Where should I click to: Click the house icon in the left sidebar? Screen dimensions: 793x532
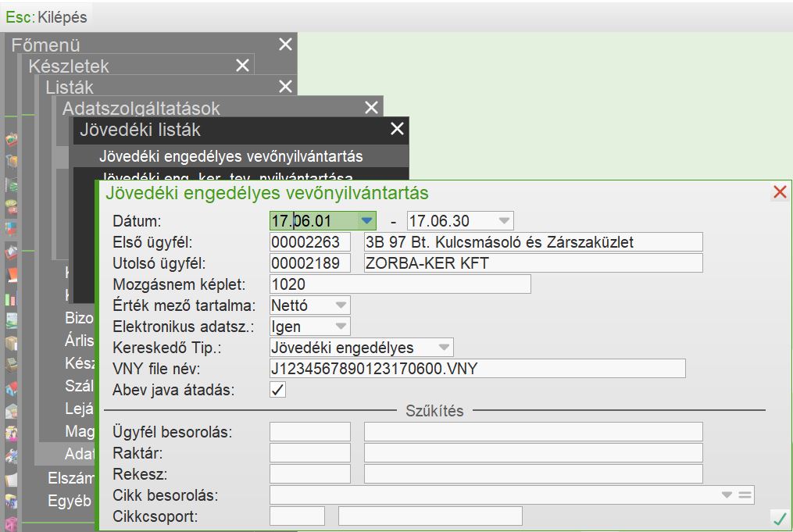tap(12, 388)
